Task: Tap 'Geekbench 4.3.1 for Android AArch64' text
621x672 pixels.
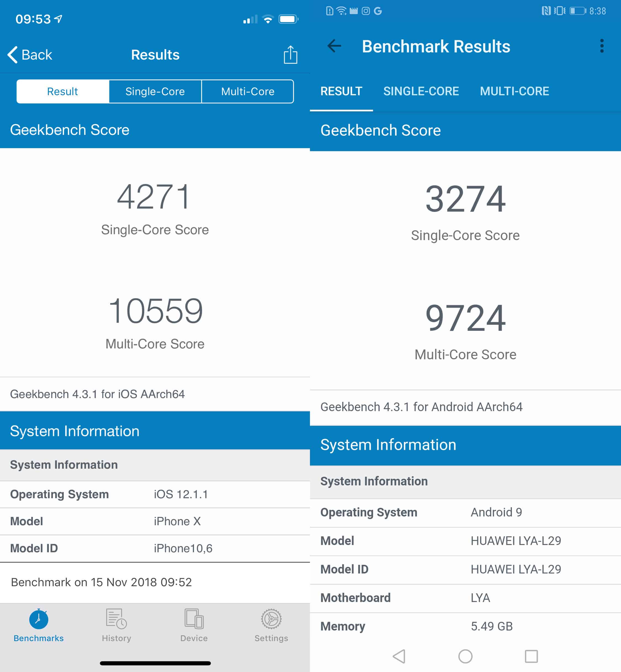Action: pyautogui.click(x=421, y=407)
